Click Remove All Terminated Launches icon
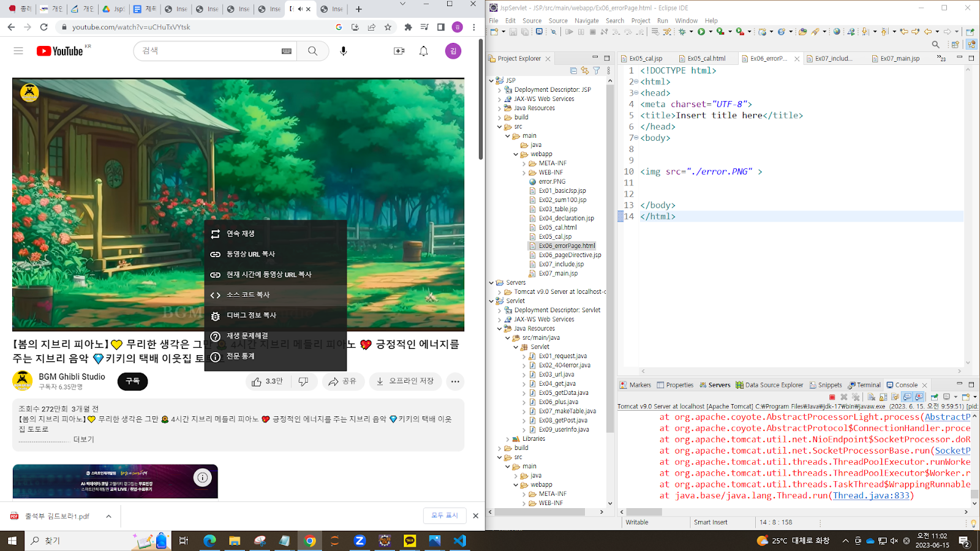Screen dimensions: 980x551 (x=856, y=397)
